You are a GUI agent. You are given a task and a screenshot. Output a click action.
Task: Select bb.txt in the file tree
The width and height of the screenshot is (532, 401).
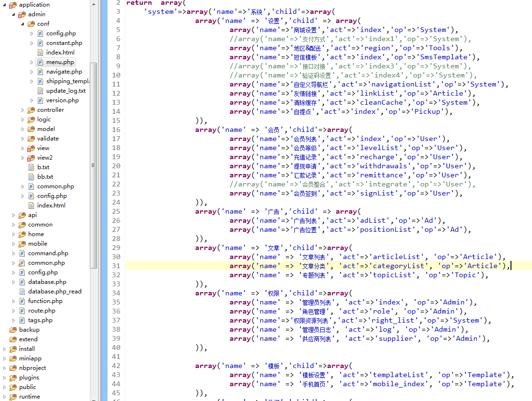pos(45,177)
